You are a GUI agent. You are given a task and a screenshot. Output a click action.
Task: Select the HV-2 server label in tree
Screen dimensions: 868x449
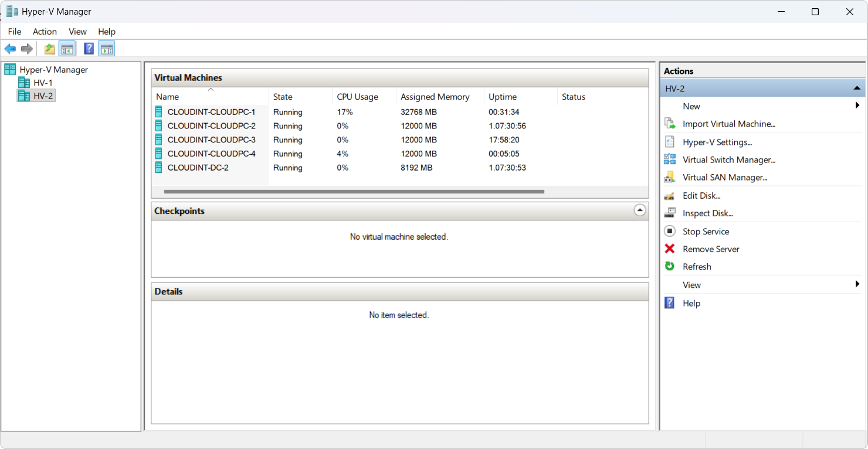pyautogui.click(x=43, y=96)
